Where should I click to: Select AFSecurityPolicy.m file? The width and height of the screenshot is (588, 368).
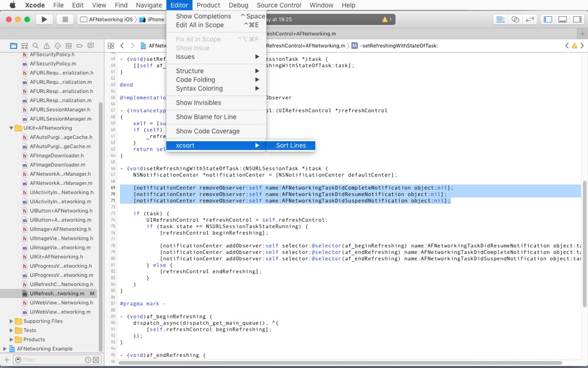click(x=53, y=63)
